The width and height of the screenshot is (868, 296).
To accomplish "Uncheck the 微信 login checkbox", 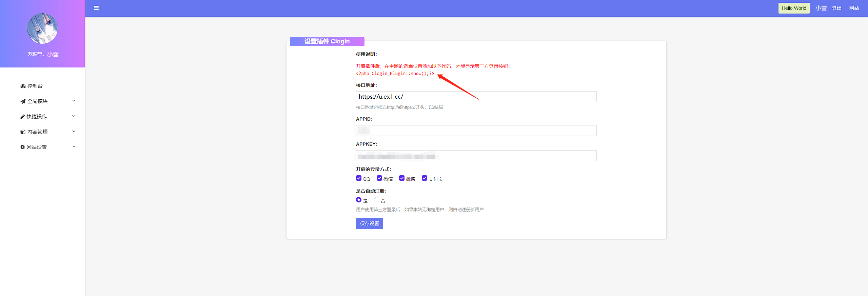I will pos(379,178).
